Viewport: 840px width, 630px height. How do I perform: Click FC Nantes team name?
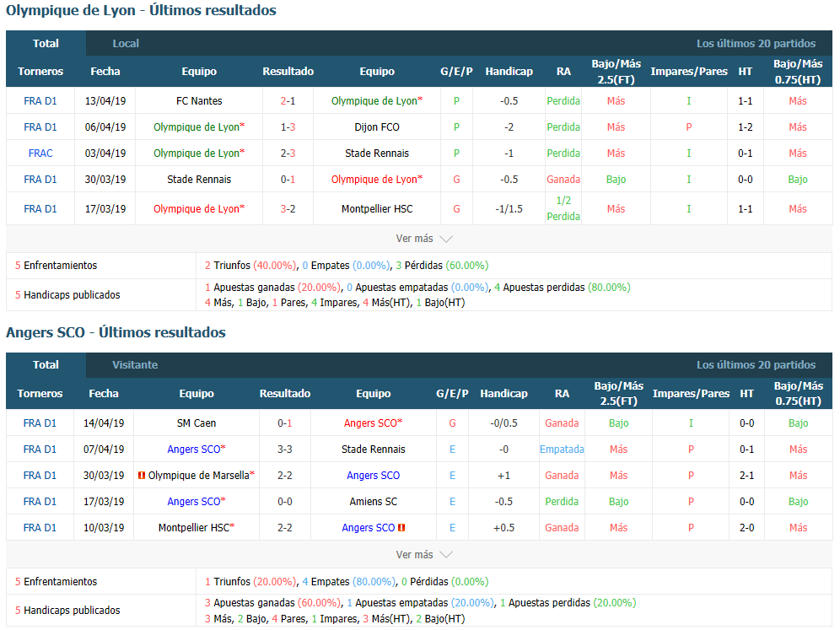199,100
